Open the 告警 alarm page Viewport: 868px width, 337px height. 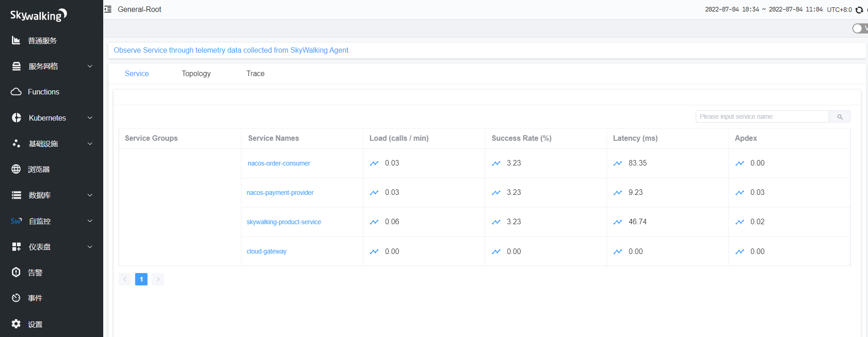(35, 273)
